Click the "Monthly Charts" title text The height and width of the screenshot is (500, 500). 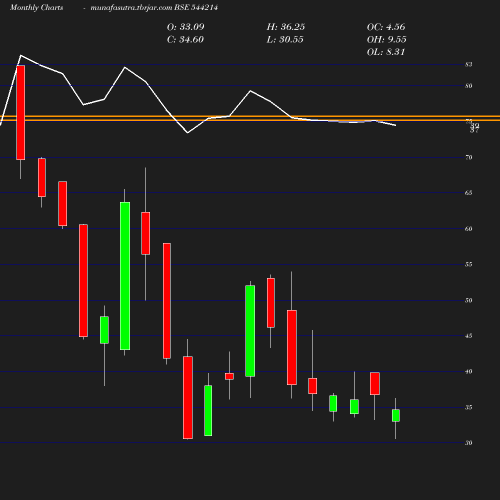pos(37,8)
